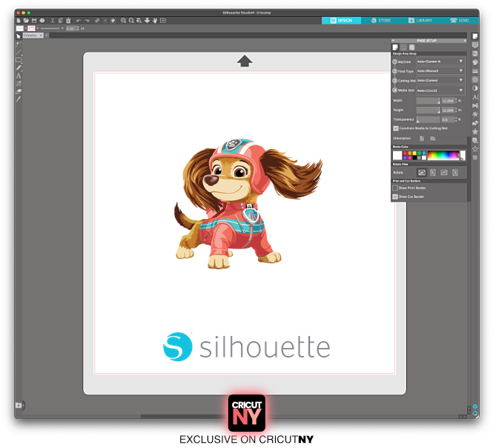Open the Feed Type dropdown
This screenshot has height=448, width=493.
click(440, 70)
